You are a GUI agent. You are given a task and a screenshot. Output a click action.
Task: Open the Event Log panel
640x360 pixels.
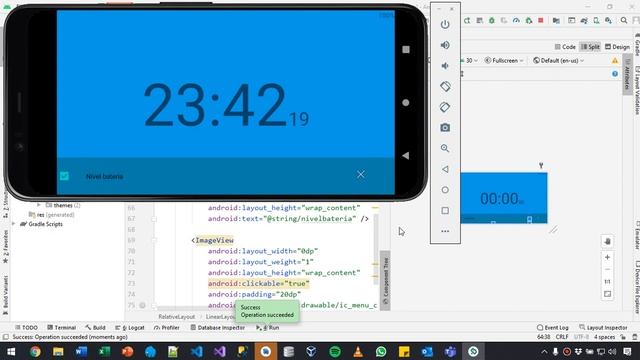tap(553, 327)
